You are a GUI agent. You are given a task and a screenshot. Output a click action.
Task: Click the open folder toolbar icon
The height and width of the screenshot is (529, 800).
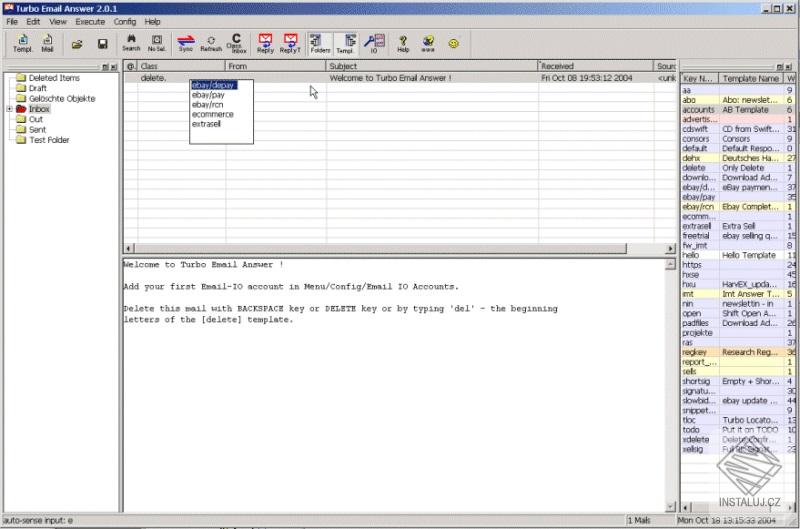point(77,44)
